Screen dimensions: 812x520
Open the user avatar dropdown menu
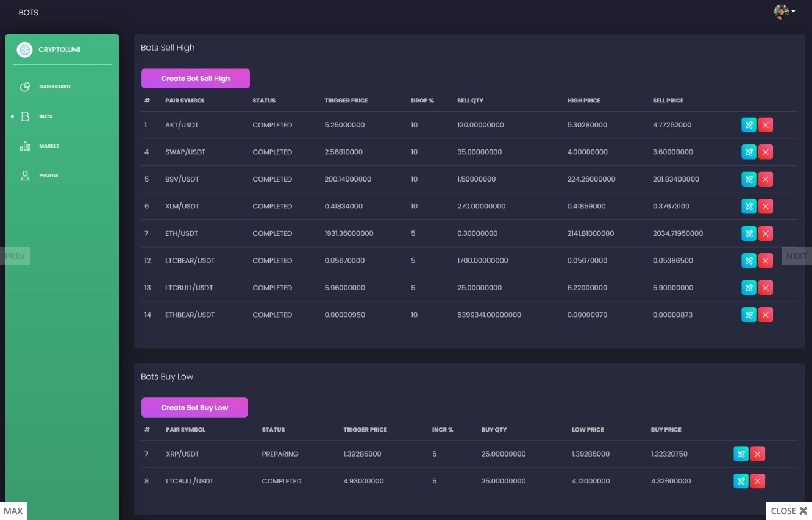[x=784, y=12]
